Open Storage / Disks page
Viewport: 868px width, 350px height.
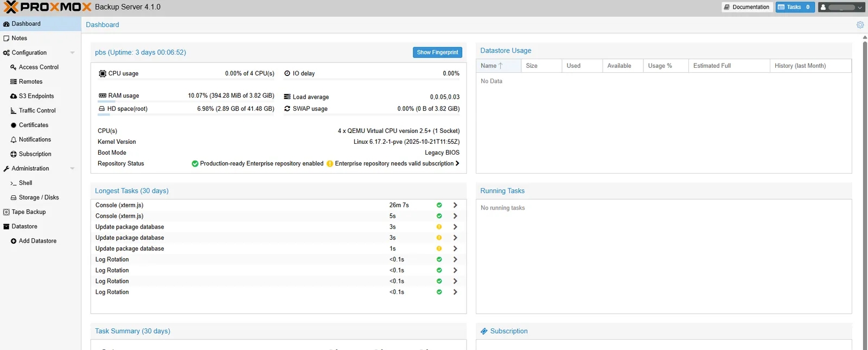tap(41, 198)
